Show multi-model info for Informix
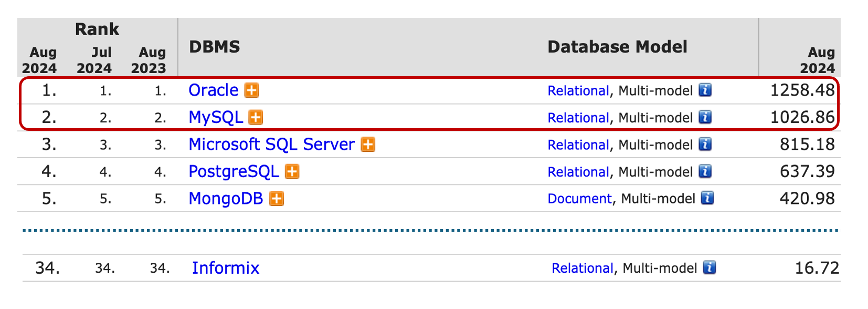The image size is (868, 309). click(x=709, y=268)
